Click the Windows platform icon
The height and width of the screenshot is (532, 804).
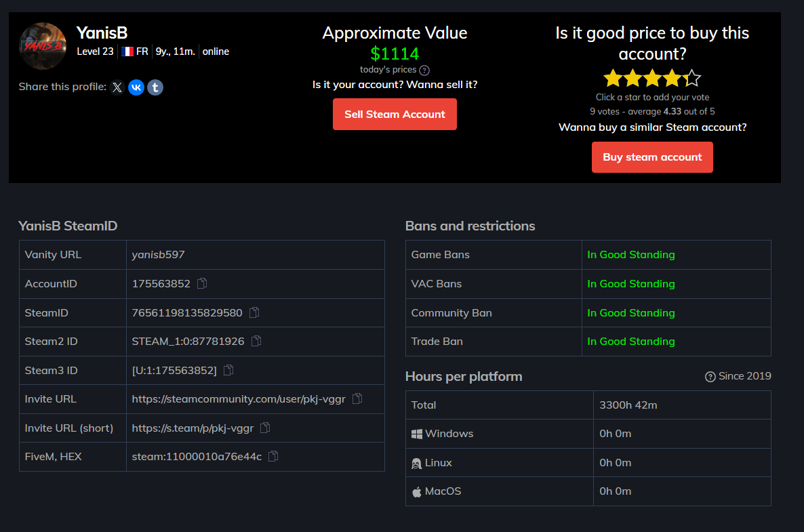pos(417,434)
